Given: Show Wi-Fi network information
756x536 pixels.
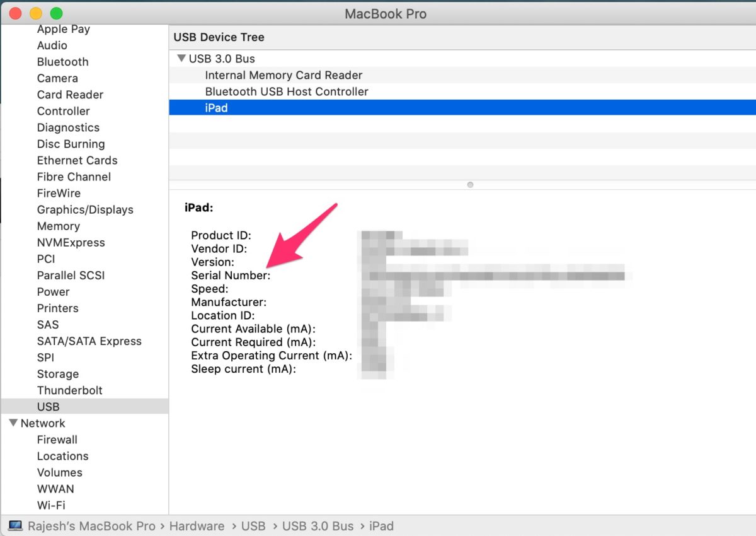Looking at the screenshot, I should click(x=50, y=505).
